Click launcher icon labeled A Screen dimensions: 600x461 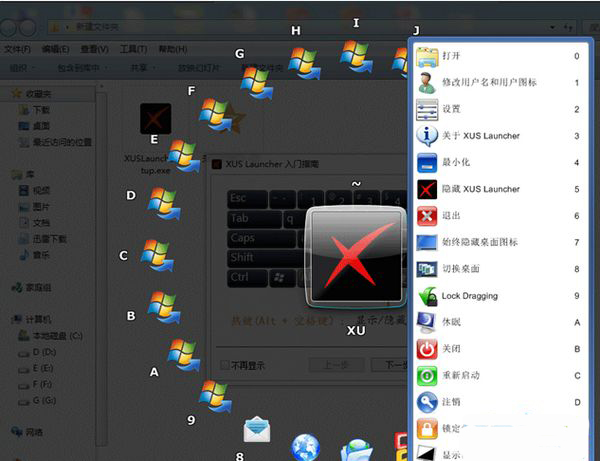click(184, 355)
